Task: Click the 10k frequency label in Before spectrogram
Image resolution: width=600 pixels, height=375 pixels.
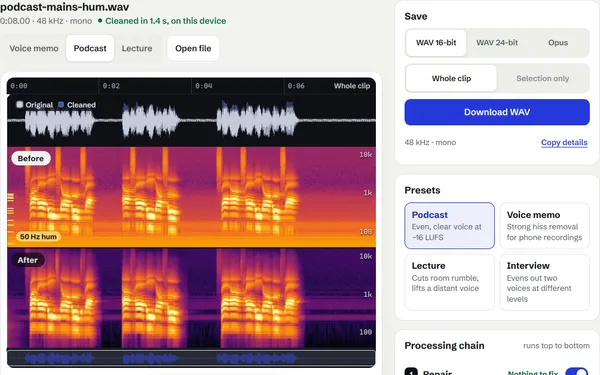Action: pyautogui.click(x=365, y=155)
